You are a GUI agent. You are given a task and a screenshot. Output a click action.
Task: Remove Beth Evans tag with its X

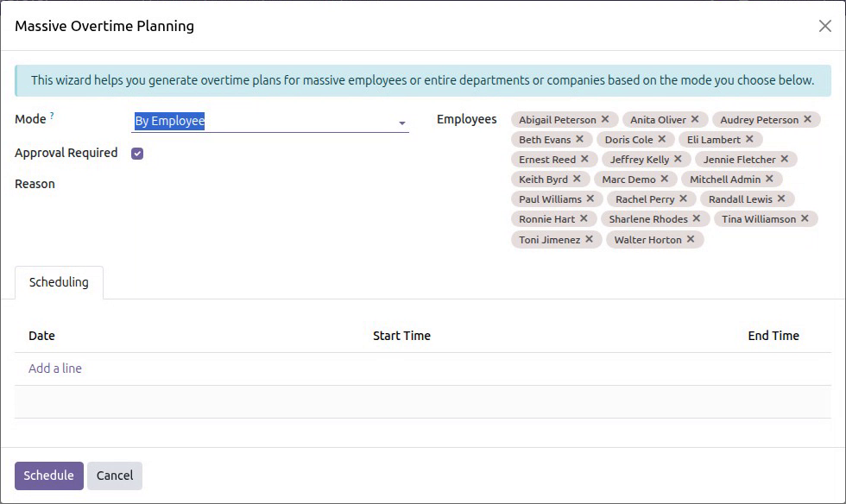coord(579,139)
